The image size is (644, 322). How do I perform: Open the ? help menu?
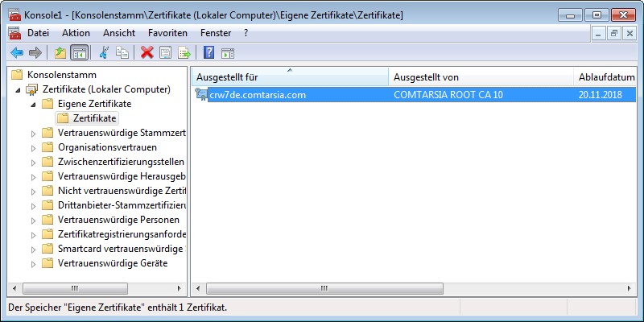click(246, 33)
